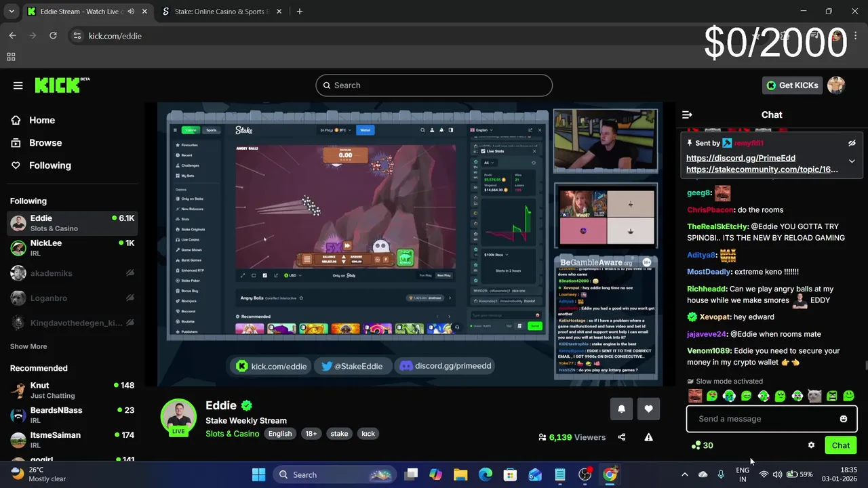Expand the pinned message chevron
Viewport: 868px width, 488px height.
(x=852, y=161)
